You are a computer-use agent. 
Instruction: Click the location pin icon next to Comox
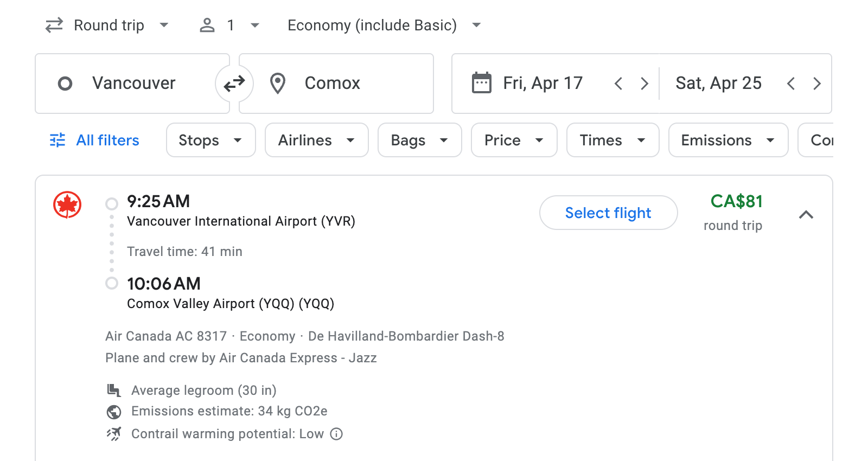coord(278,83)
